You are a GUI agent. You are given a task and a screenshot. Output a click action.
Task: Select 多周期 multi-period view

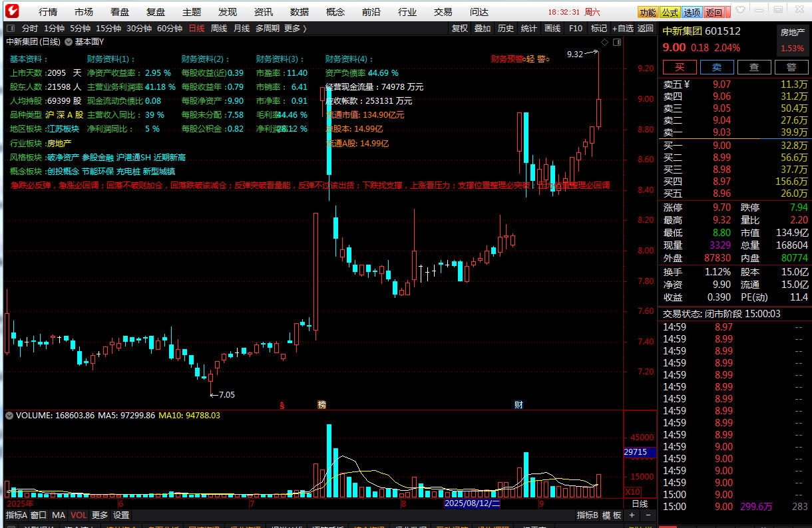(x=268, y=29)
